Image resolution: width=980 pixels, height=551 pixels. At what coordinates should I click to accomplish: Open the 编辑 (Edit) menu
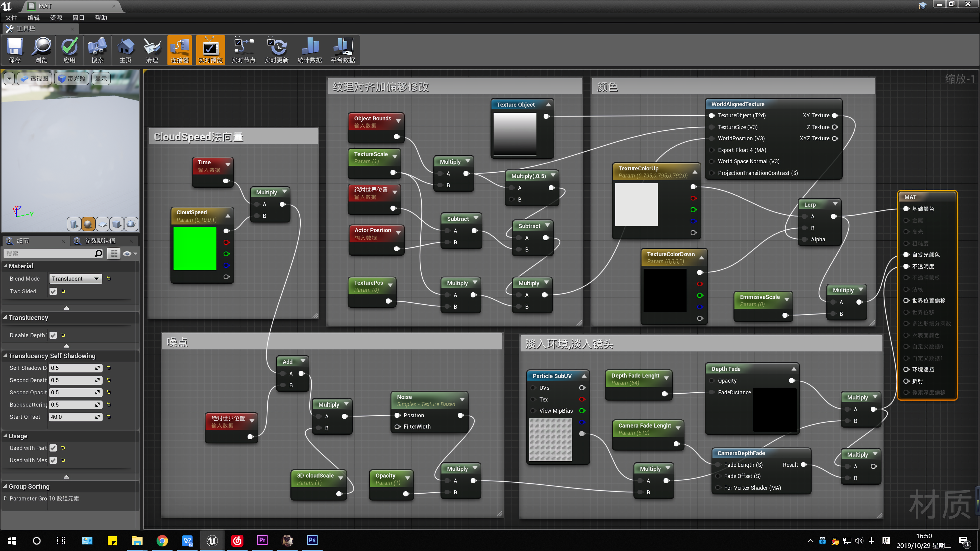(33, 18)
